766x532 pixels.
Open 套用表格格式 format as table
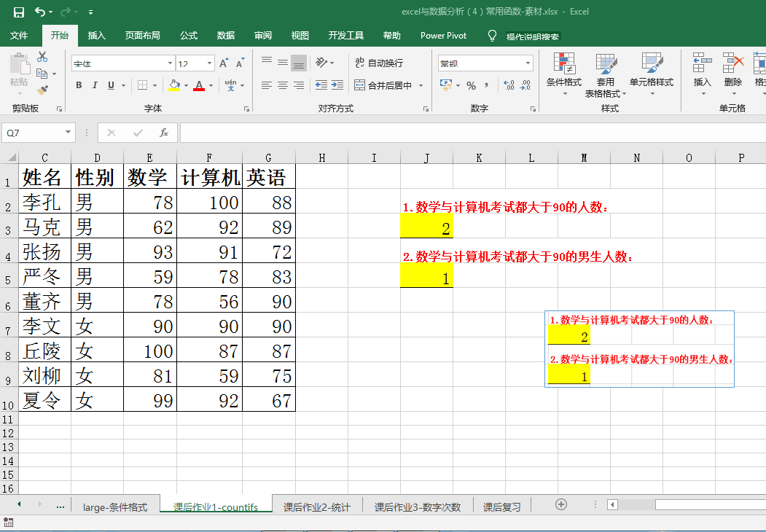click(606, 75)
